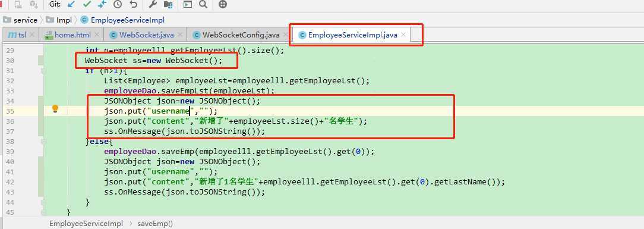644x229 pixels.
Task: Click EmployeeServiceImpl in top navigation bar
Action: click(128, 20)
